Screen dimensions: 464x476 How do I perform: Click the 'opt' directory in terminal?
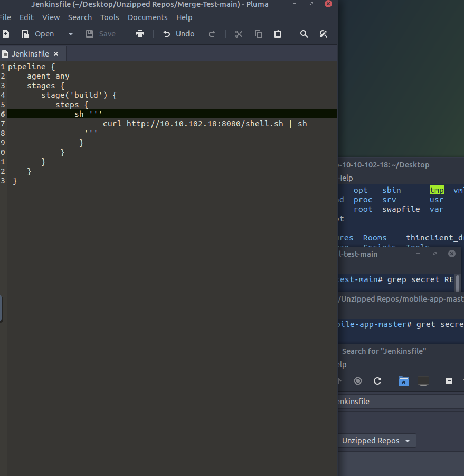(361, 190)
